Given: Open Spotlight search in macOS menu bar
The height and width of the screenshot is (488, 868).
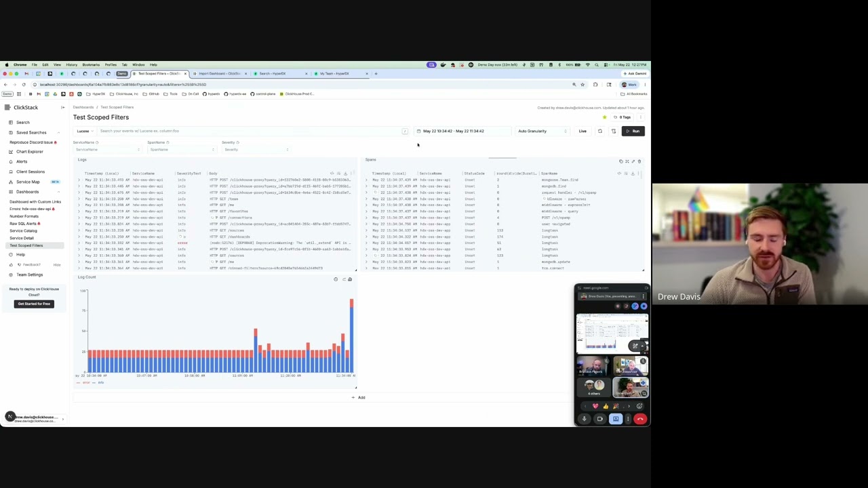Looking at the screenshot, I should pos(595,65).
